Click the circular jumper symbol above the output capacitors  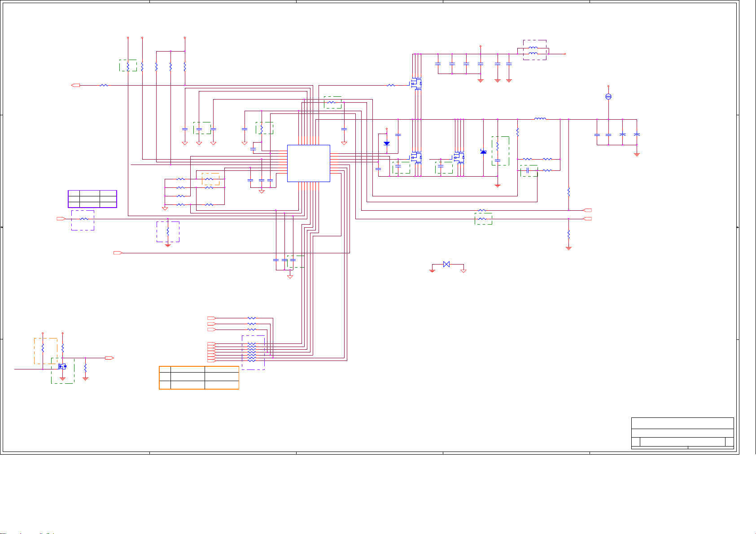click(x=608, y=96)
